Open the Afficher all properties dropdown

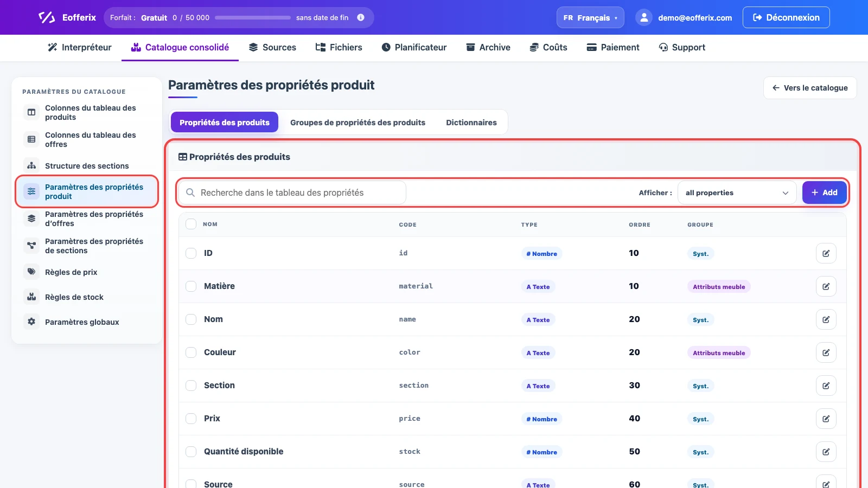tap(737, 192)
